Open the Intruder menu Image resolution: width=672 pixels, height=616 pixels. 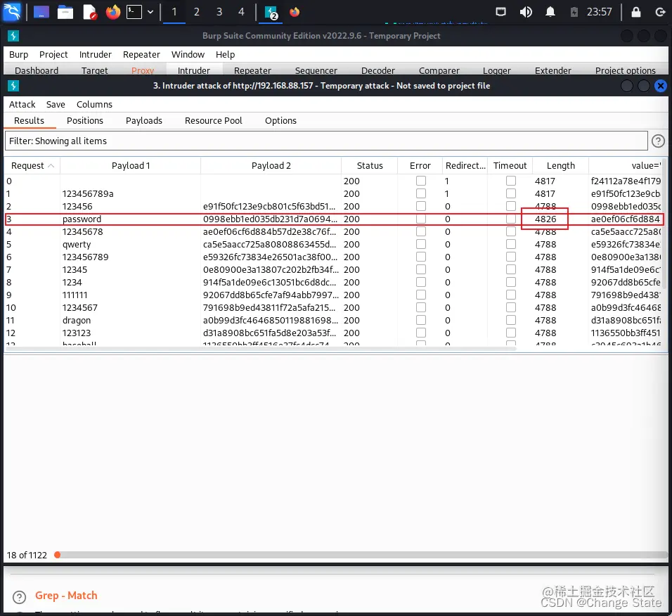pyautogui.click(x=95, y=54)
